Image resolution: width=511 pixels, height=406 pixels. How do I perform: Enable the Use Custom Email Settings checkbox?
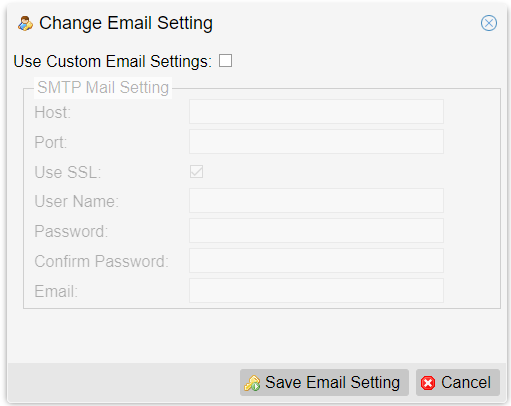click(x=225, y=61)
